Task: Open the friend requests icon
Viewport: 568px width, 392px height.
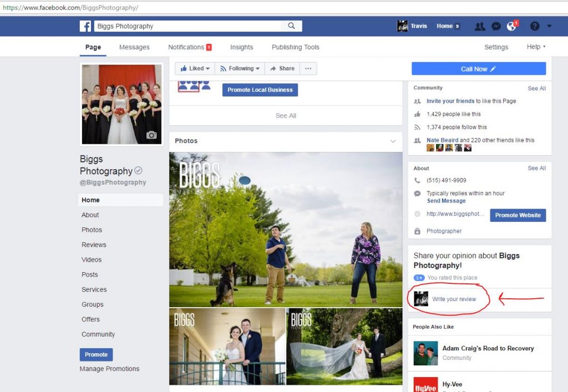Action: point(480,26)
